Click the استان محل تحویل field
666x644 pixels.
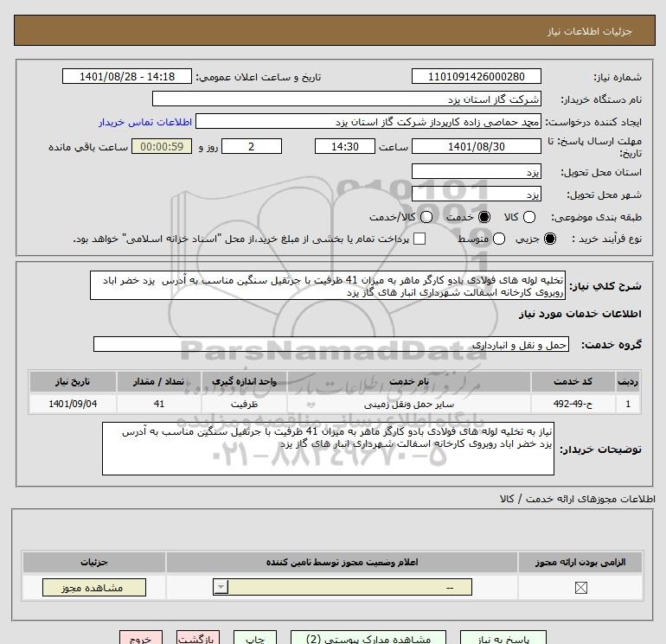476,171
